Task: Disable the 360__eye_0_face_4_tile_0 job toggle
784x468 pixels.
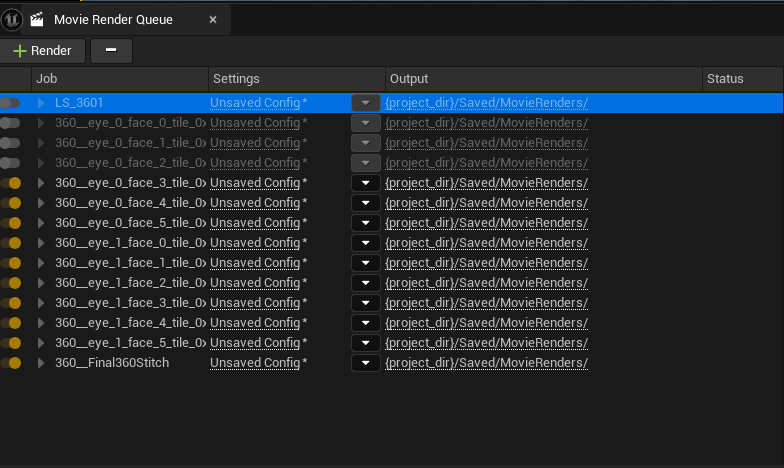Action: (10, 203)
